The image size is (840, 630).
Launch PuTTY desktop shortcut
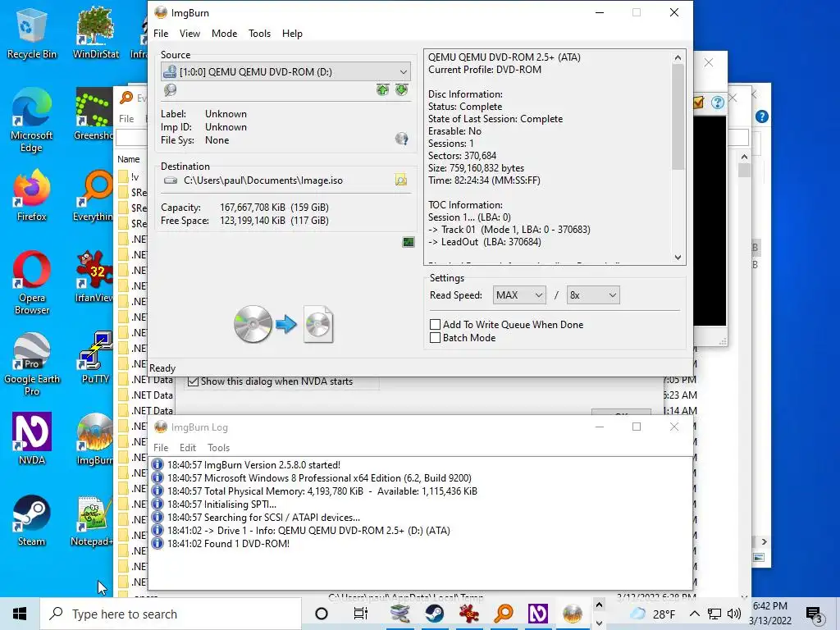[95, 357]
